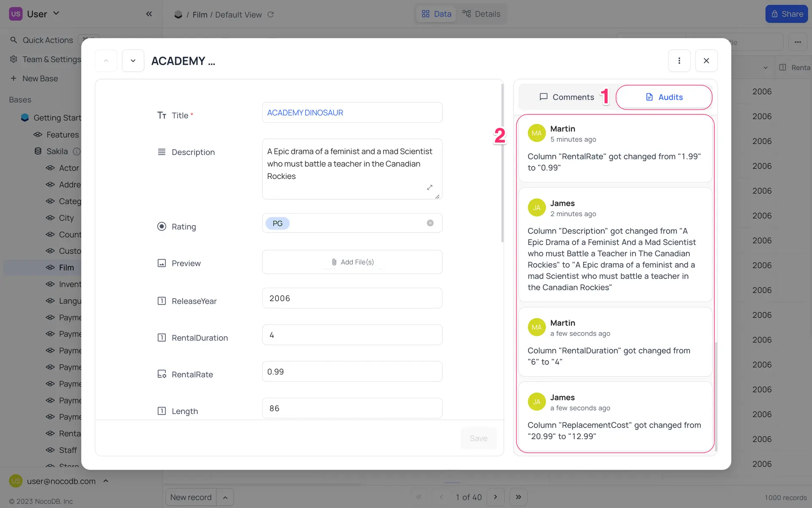
Task: Click Default View in the breadcrumb
Action: [239, 14]
